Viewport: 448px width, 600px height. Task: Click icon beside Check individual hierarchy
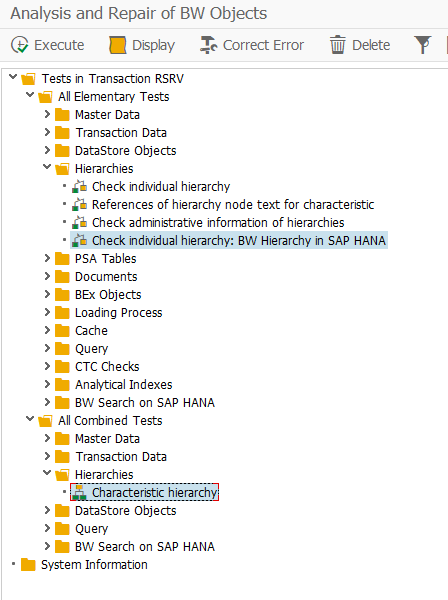pyautogui.click(x=80, y=186)
